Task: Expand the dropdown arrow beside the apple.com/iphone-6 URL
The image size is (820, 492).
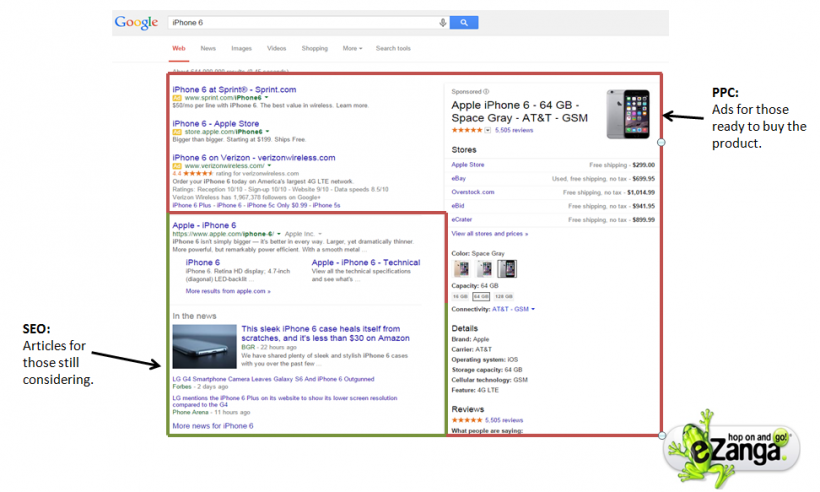Action: [279, 234]
